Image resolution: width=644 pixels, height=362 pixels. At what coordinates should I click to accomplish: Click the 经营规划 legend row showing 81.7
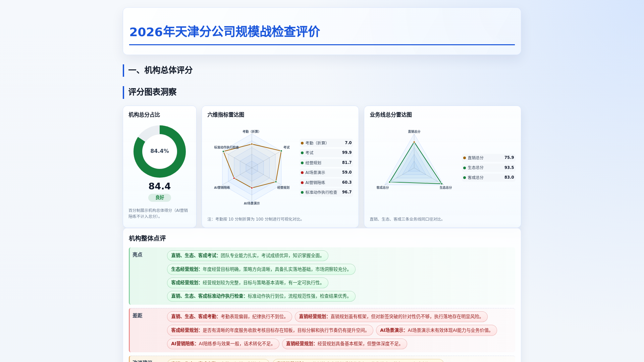click(326, 163)
